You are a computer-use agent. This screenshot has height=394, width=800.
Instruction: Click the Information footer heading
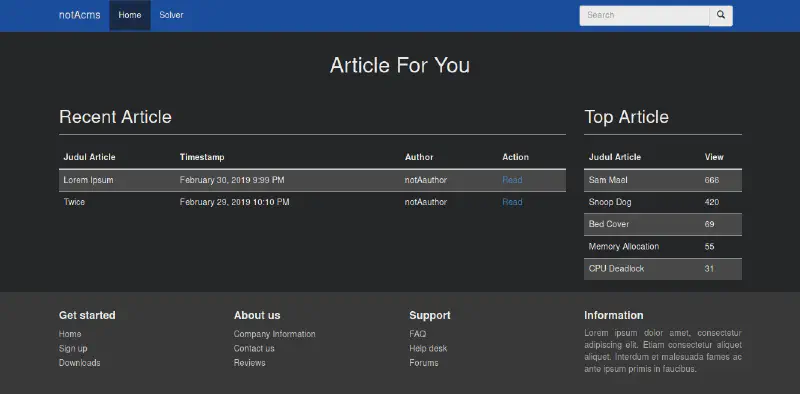(614, 315)
